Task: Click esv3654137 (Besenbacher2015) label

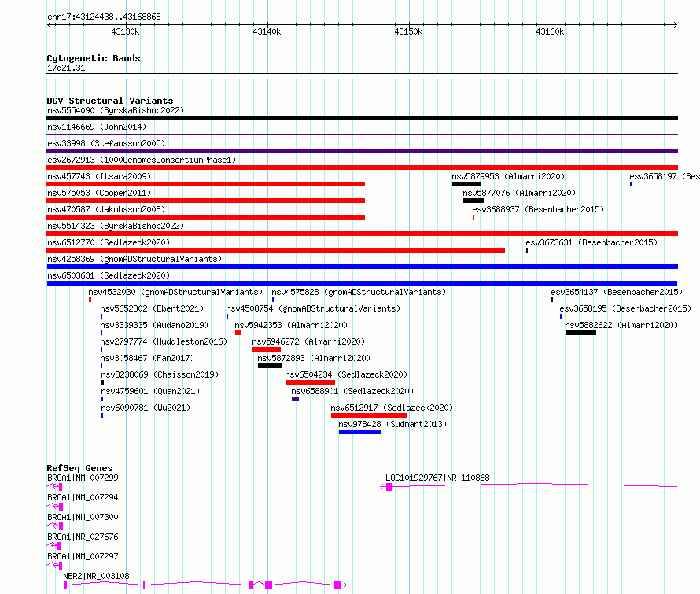Action: coord(617,292)
